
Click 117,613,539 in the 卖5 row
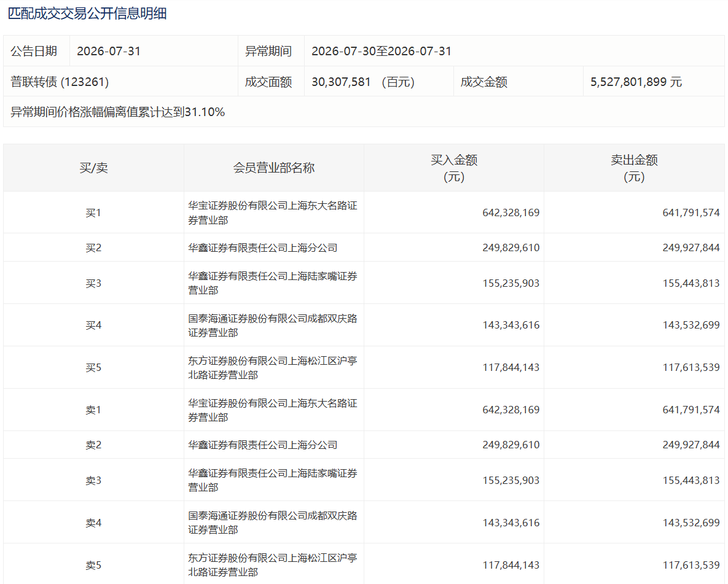[691, 565]
